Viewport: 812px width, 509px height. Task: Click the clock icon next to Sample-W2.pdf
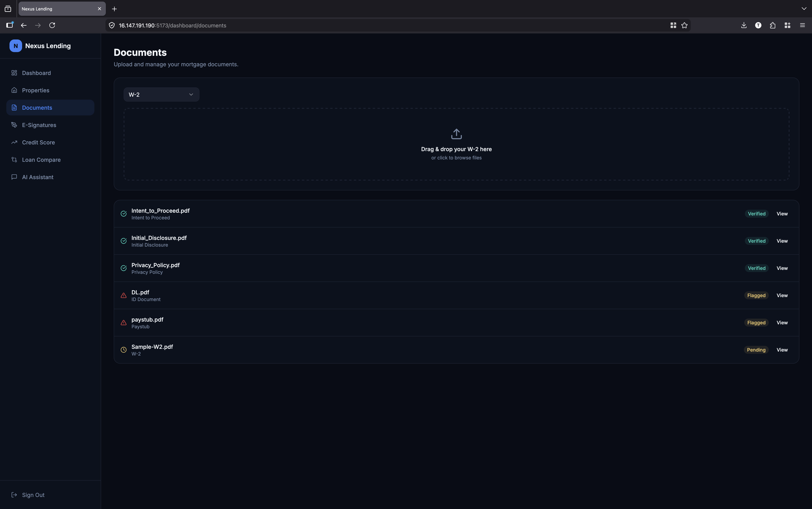tap(124, 350)
